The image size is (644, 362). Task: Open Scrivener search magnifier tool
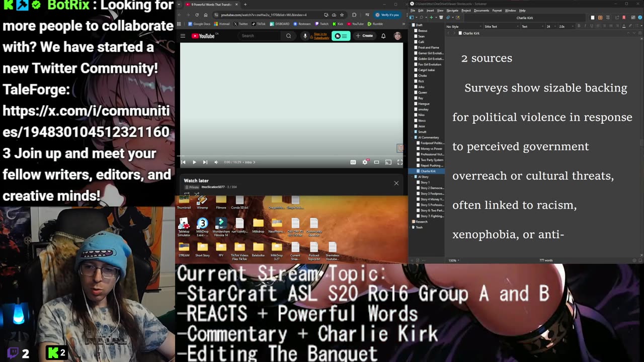pos(421,18)
